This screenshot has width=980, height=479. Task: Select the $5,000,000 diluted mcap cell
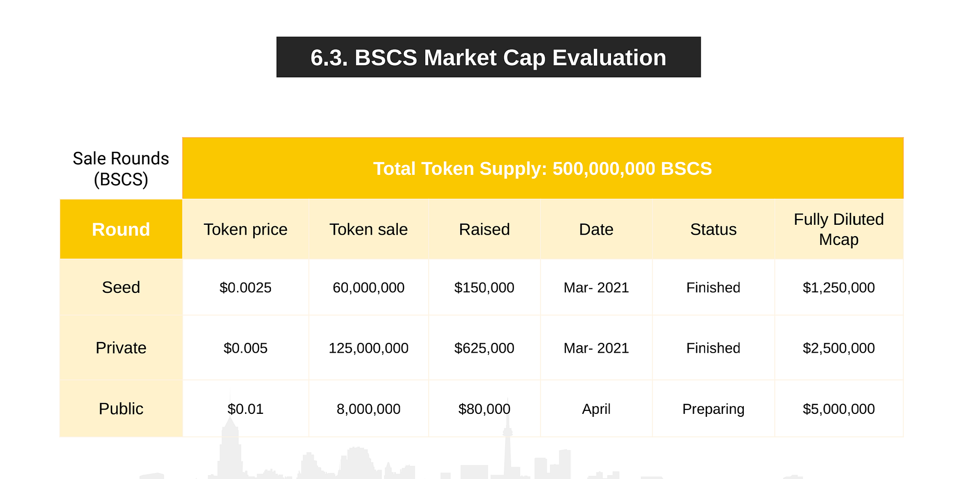(x=839, y=408)
